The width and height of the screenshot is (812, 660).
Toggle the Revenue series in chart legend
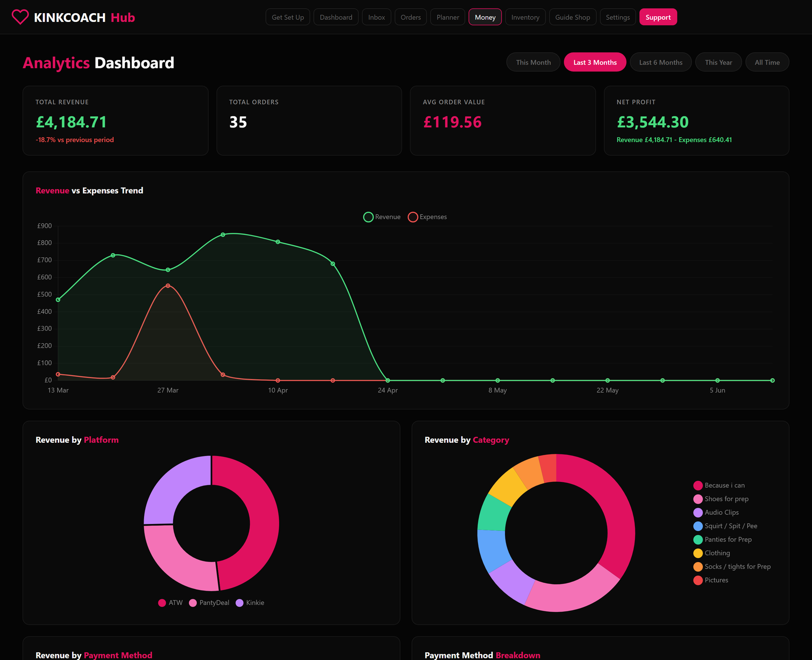coord(382,217)
